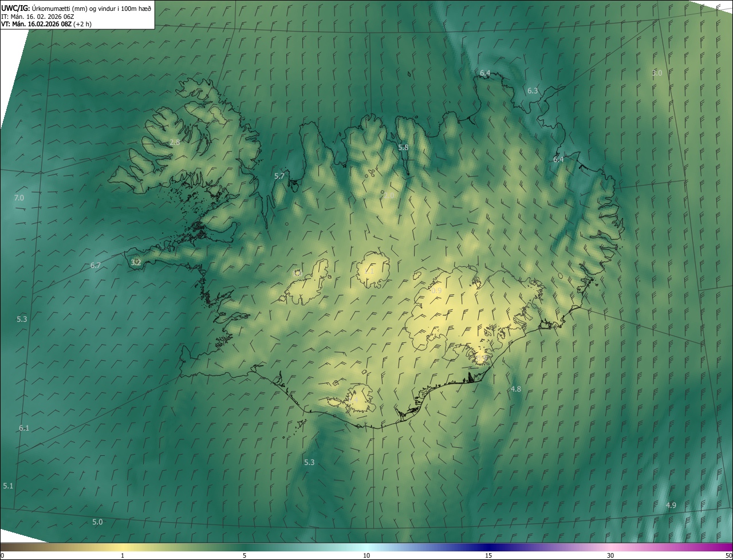This screenshot has height=560, width=733.
Task: Click the 30 mark on the color scale
Action: tap(610, 555)
